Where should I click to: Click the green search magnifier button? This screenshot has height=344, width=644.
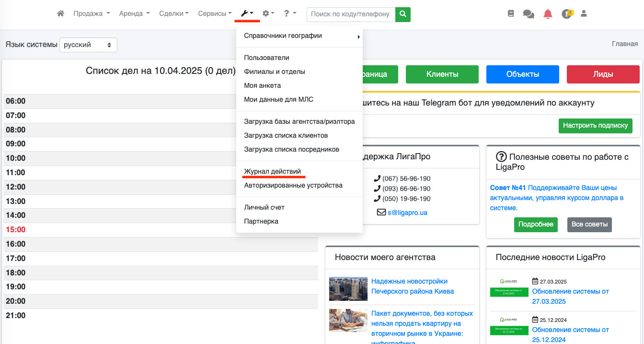(403, 14)
